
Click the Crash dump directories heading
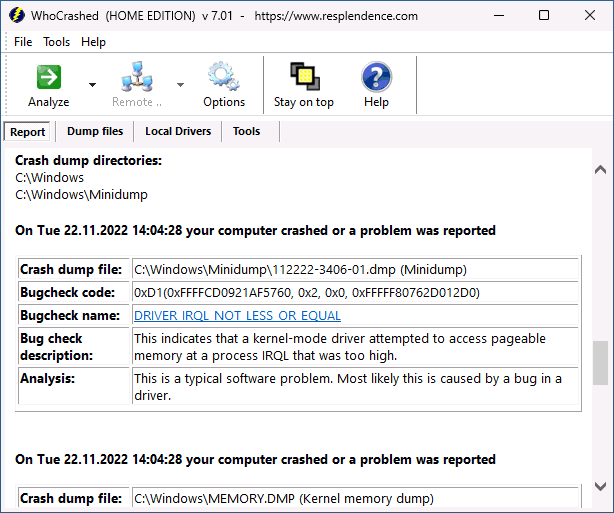[x=88, y=161]
